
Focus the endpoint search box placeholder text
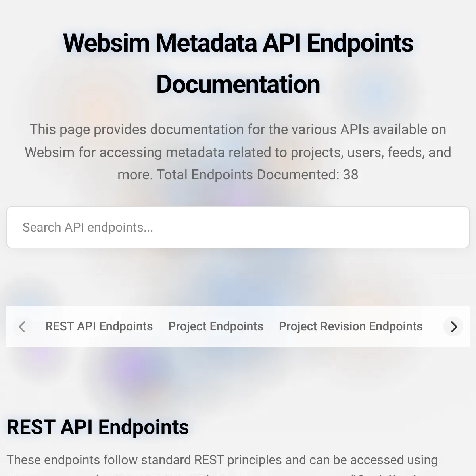(x=88, y=227)
